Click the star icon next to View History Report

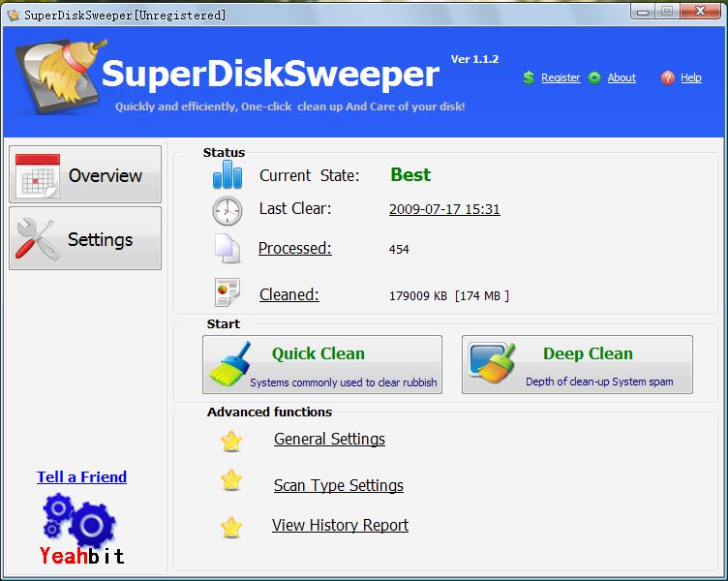click(231, 527)
